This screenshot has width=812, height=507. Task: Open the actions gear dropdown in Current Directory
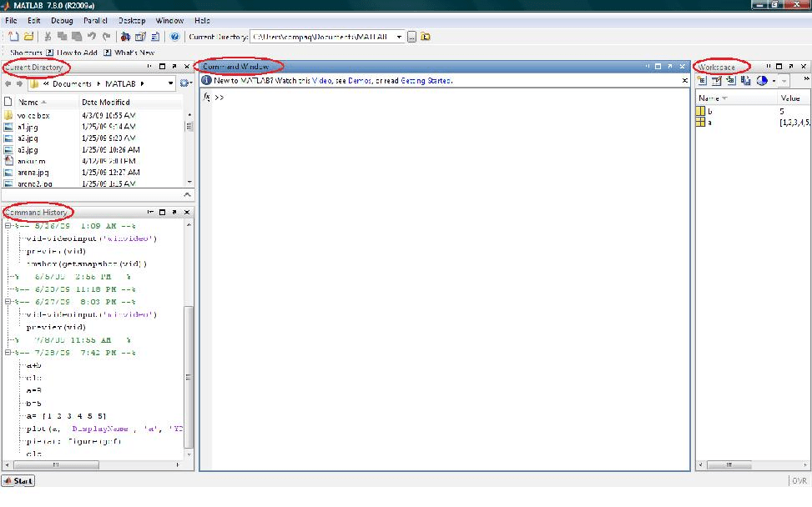click(184, 83)
